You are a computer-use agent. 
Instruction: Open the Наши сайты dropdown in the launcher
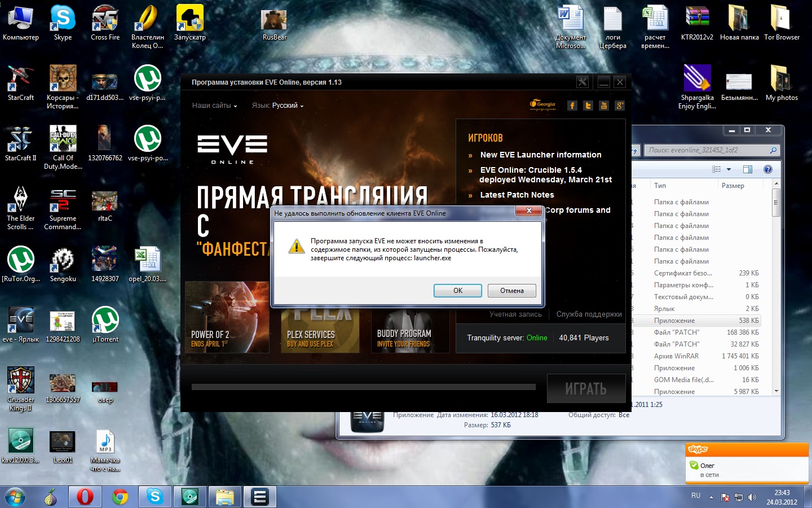(x=214, y=106)
